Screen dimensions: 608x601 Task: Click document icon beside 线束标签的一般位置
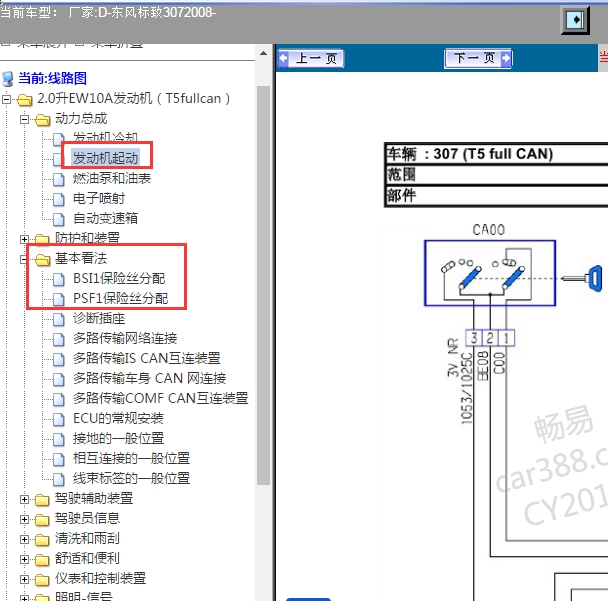(59, 479)
